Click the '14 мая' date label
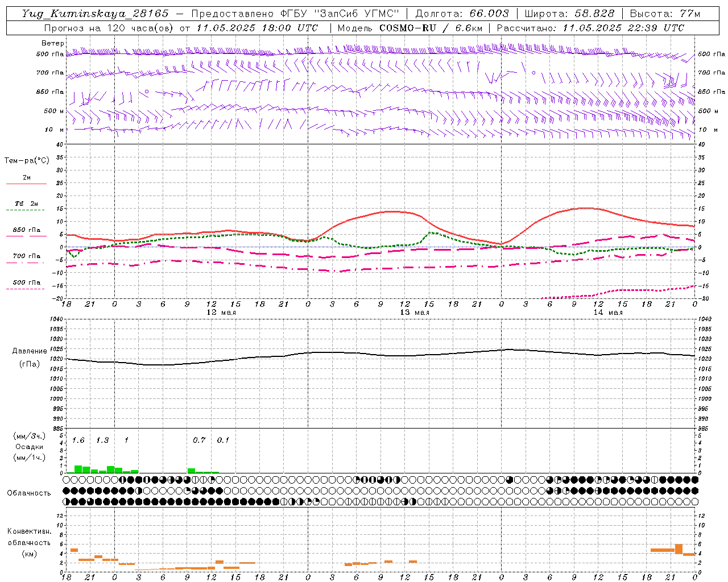The image size is (728, 582). 607,313
